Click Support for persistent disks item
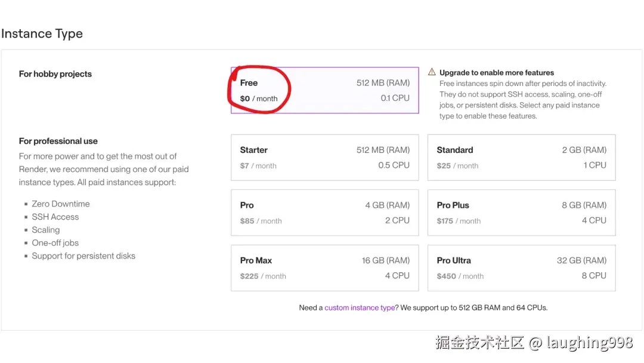 coord(83,256)
